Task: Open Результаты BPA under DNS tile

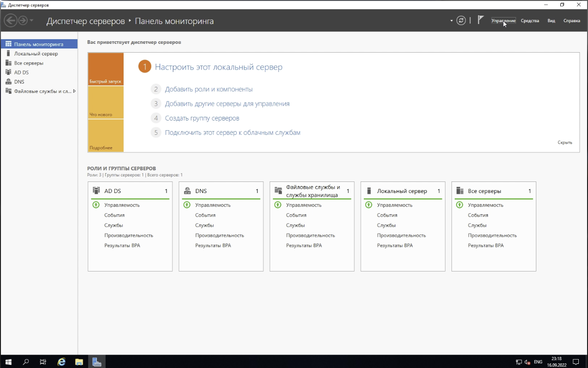Action: [213, 246]
